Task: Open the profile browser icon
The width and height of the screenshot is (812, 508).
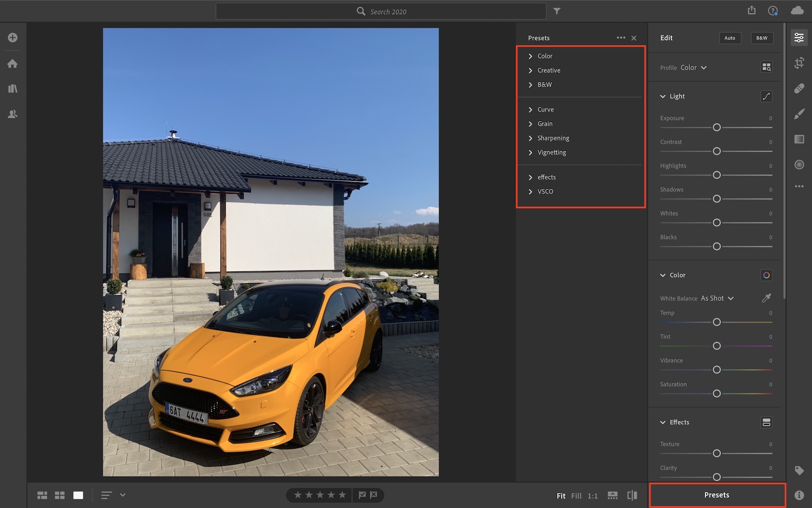Action: tap(766, 67)
